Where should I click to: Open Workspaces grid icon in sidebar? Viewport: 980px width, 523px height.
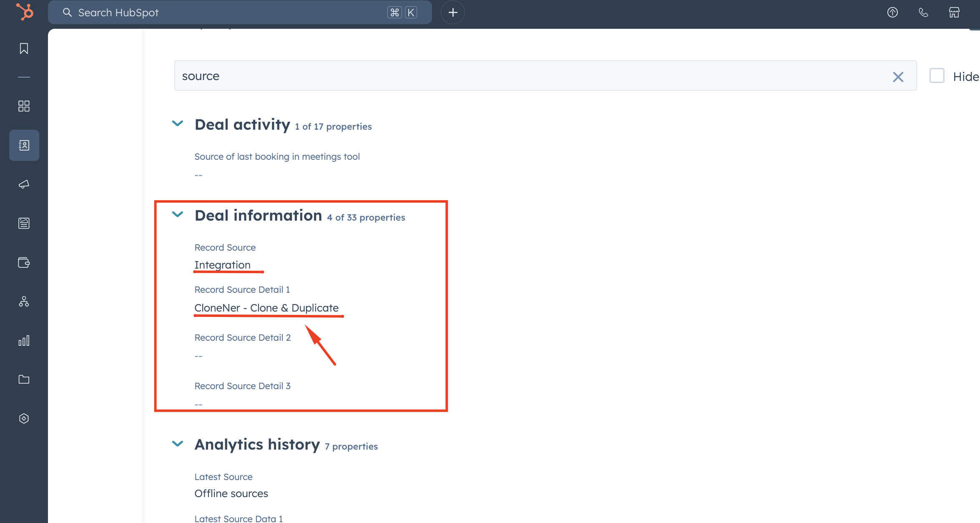coord(24,106)
